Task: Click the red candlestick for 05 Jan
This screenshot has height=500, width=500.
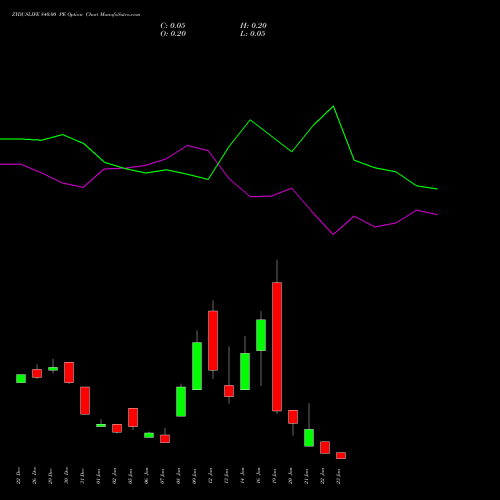Action: coord(133,417)
